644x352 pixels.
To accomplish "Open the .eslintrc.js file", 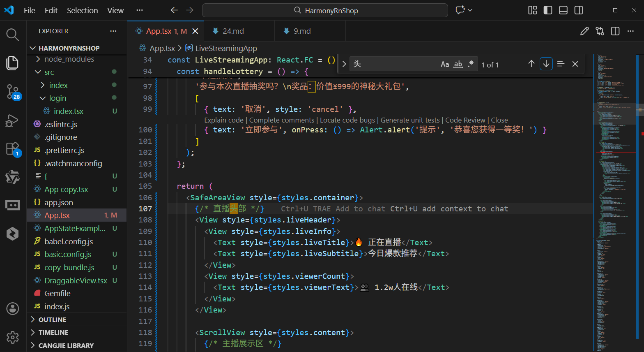I will pos(61,124).
